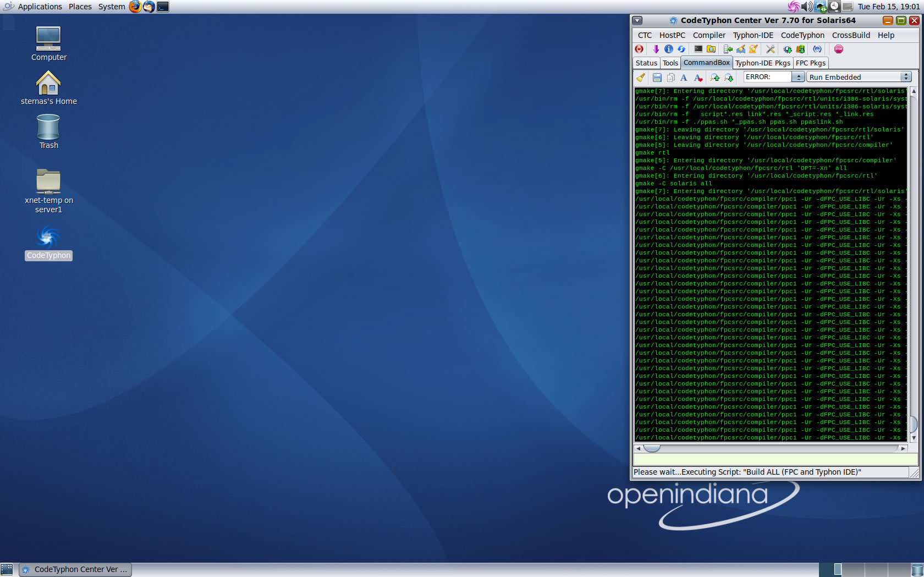Viewport: 924px width, 577px height.
Task: Click the vertical scrollbar up arrow
Action: click(914, 91)
